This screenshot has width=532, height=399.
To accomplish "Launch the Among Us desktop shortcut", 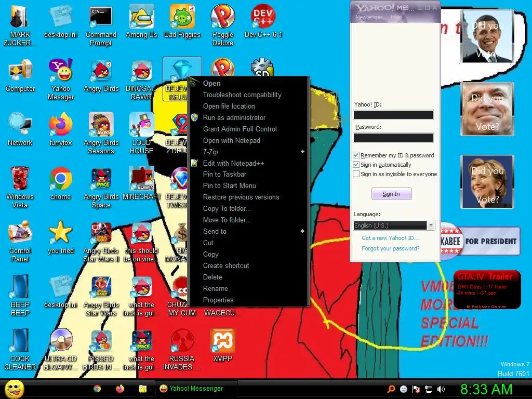I will [141, 22].
